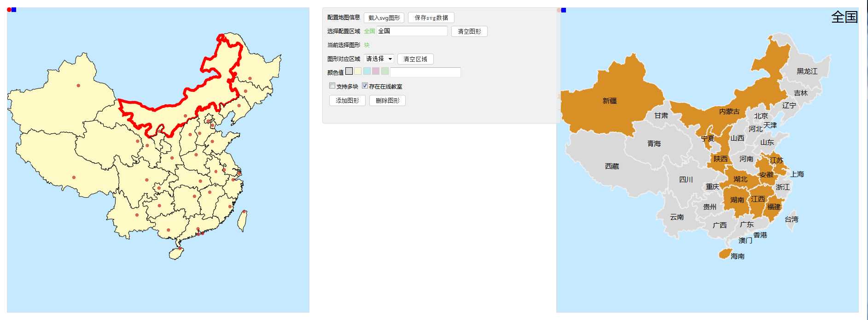The image size is (868, 320).
Task: Select 山东 on the right map
Action: tap(767, 142)
